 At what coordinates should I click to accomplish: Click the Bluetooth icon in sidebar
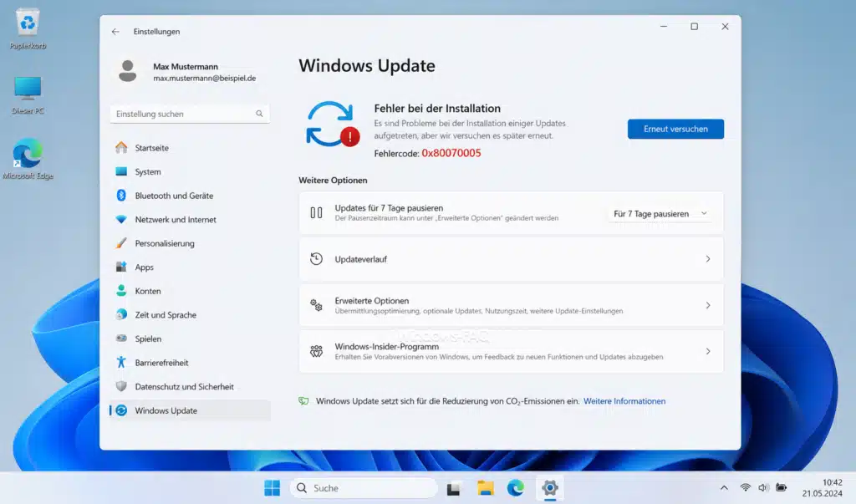[x=121, y=196]
